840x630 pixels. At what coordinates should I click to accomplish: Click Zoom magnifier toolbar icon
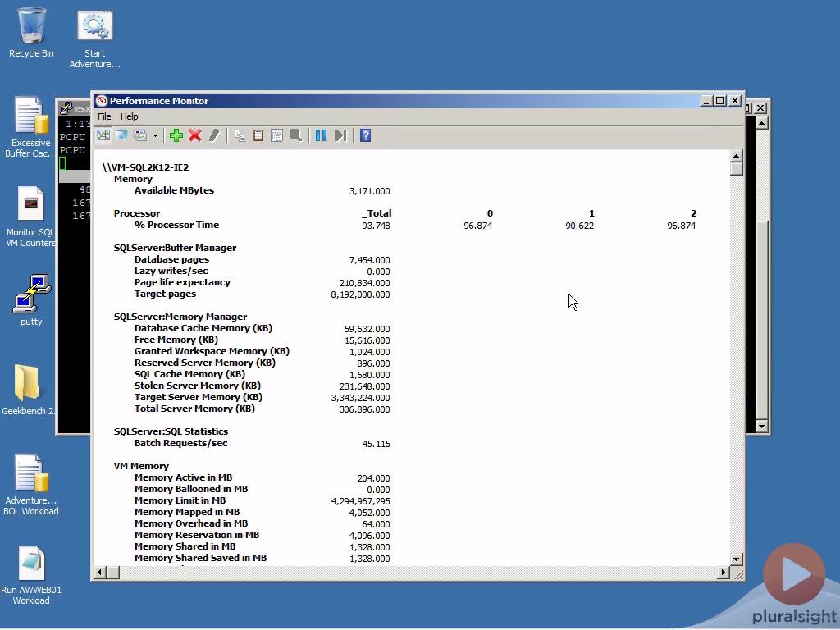[295, 135]
